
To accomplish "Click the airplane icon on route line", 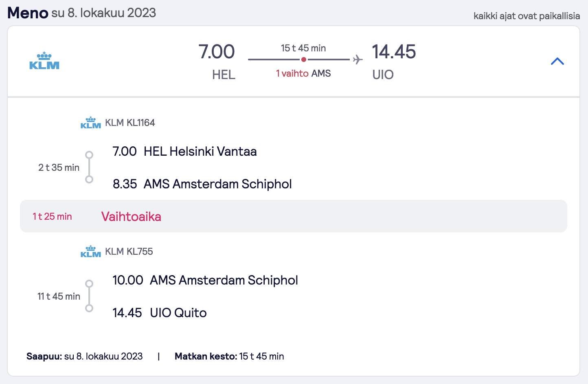I will pos(358,60).
